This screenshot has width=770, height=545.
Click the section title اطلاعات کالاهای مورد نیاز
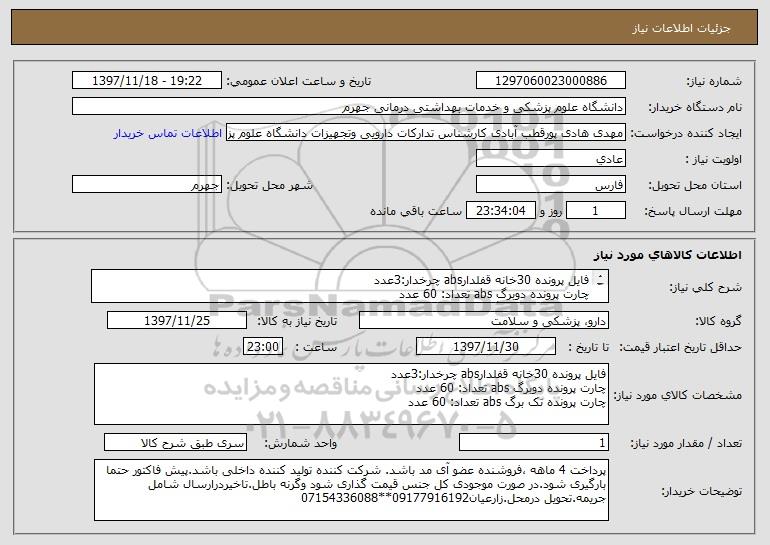pyautogui.click(x=667, y=255)
